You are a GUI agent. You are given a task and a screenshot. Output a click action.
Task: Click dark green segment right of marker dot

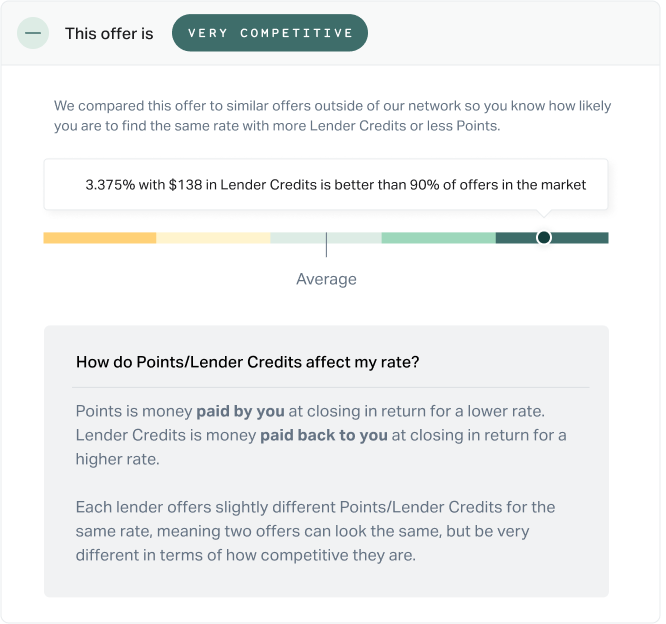(580, 238)
